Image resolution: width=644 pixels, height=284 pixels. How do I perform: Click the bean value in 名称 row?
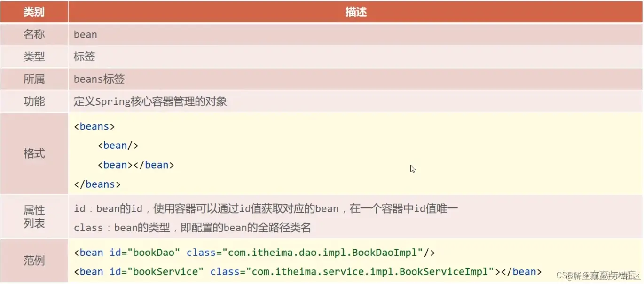[x=85, y=34]
